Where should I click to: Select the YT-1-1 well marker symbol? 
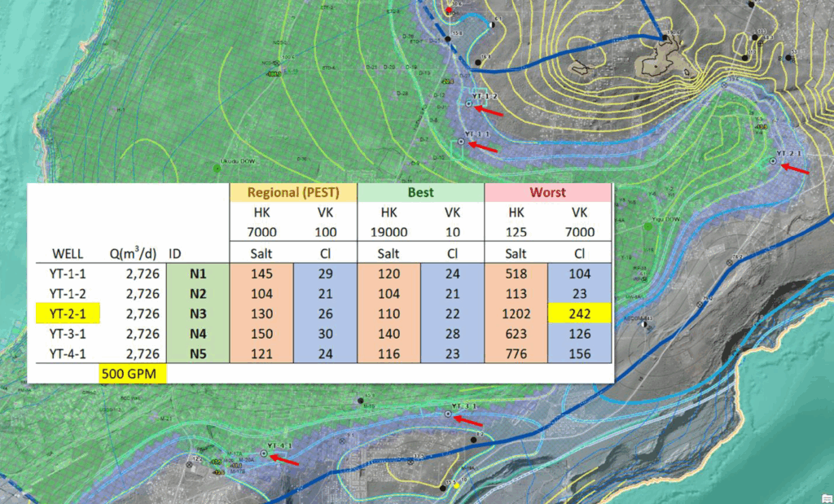(461, 142)
